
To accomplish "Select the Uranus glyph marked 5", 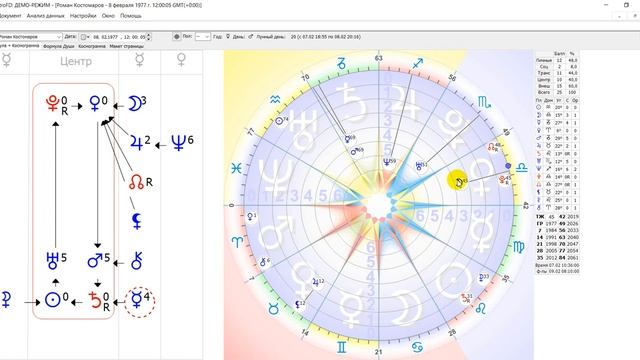I will pos(53,260).
